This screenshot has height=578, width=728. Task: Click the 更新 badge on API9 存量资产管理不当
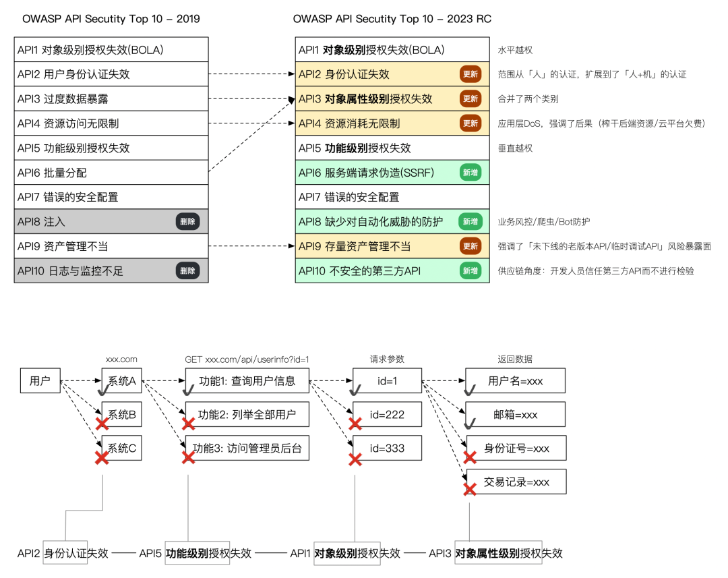[470, 246]
